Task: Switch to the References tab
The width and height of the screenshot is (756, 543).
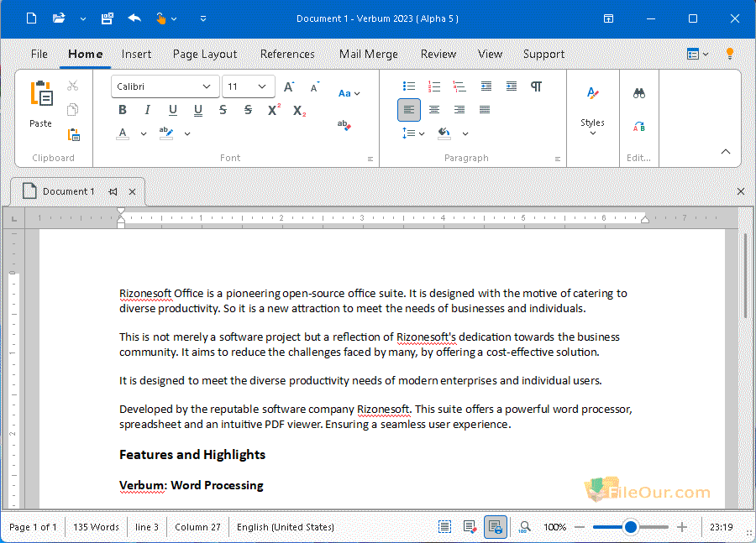Action: pyautogui.click(x=287, y=54)
